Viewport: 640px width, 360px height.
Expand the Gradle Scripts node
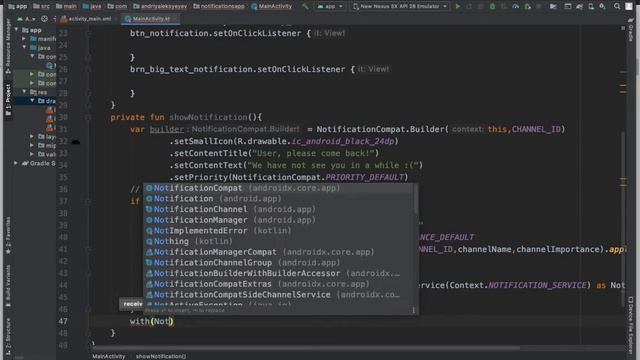[x=16, y=163]
